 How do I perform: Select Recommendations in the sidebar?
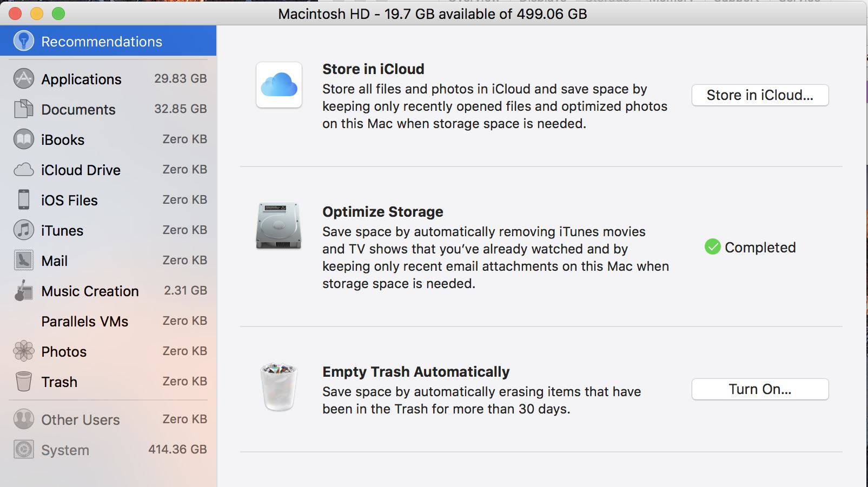click(x=108, y=41)
